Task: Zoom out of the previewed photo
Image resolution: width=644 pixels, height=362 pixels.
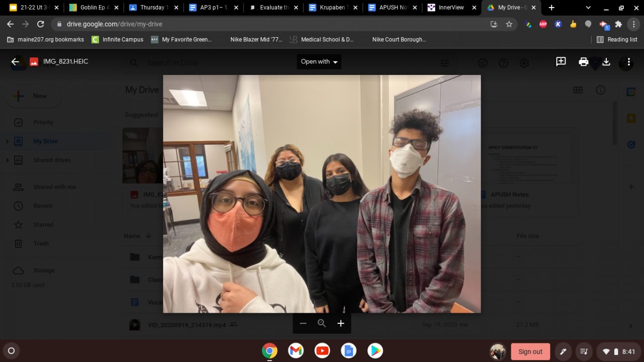Action: coord(303,323)
